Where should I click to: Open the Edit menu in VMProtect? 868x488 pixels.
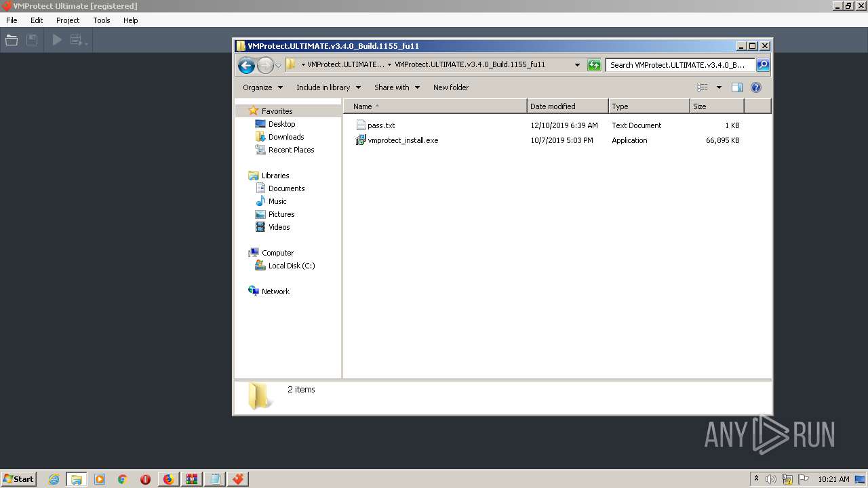(37, 20)
